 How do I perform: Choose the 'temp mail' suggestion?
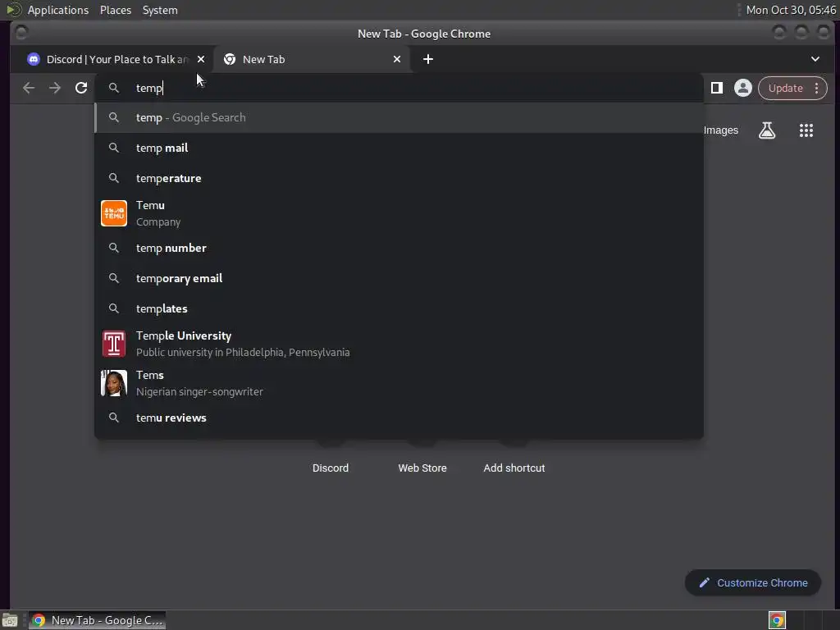pyautogui.click(x=399, y=148)
